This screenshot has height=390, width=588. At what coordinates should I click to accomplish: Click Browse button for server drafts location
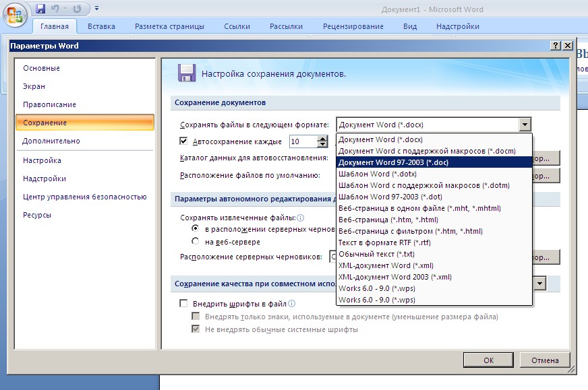coord(546,257)
